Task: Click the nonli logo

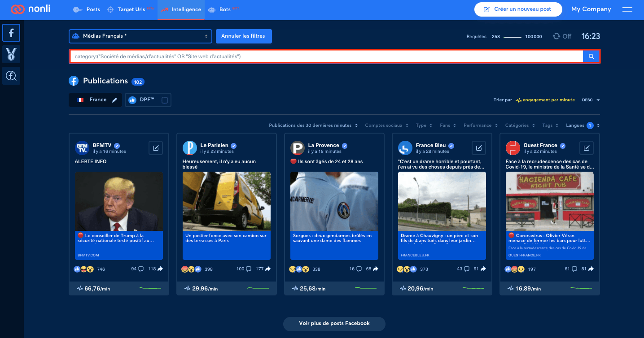Action: pyautogui.click(x=30, y=9)
